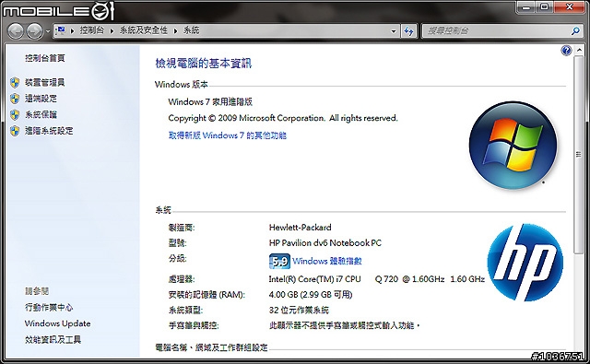Click the 檢視電腦的基本資訊 heading
This screenshot has width=590, height=364.
203,64
